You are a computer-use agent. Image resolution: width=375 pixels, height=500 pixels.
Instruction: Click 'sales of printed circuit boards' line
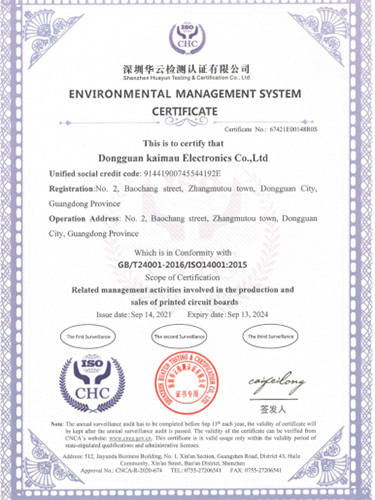tap(184, 302)
